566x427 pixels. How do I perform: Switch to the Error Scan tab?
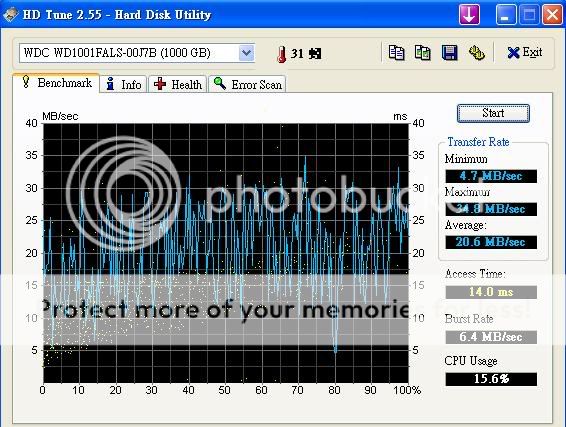pyautogui.click(x=247, y=84)
